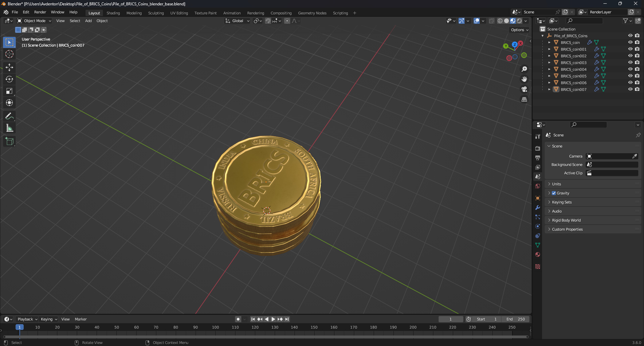Activate the 3D Cursor tool
This screenshot has width=644, height=346.
[9, 54]
